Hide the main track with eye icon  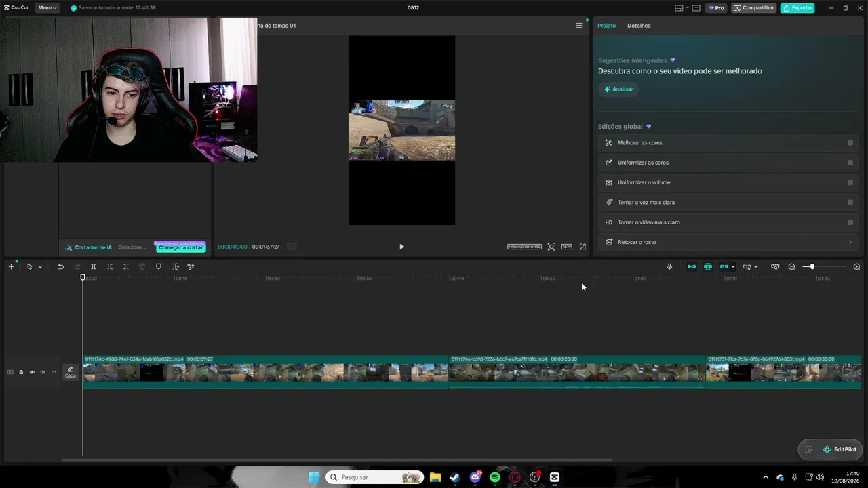tap(32, 372)
